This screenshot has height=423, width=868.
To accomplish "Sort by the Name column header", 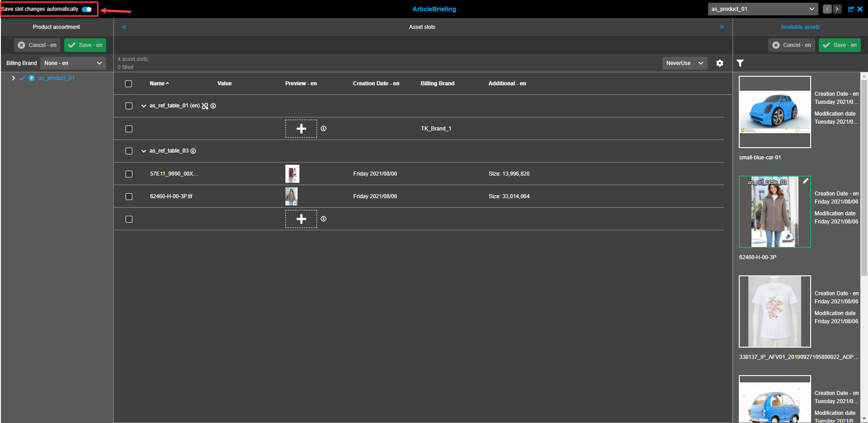I will (159, 84).
